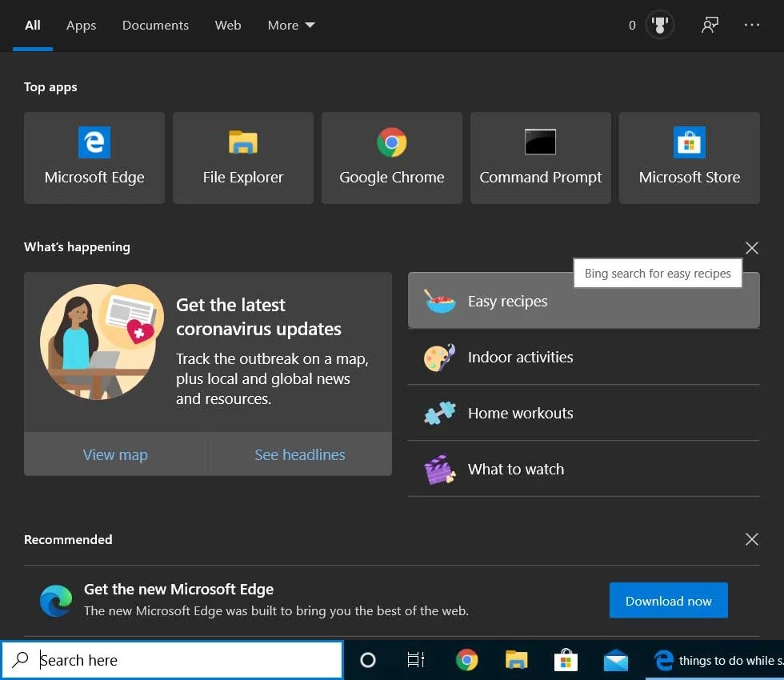Switch to the Web tab

click(228, 26)
